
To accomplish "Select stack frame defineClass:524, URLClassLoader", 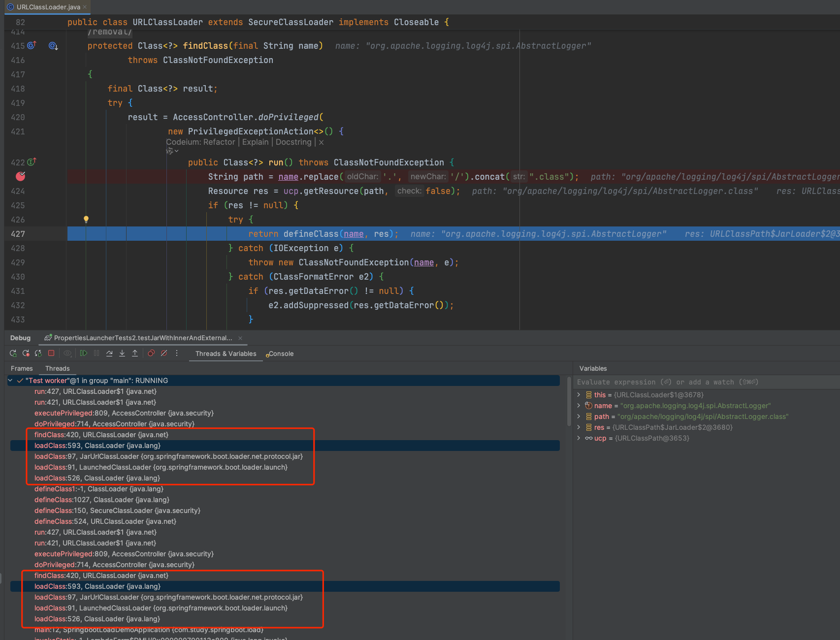I will tap(105, 521).
